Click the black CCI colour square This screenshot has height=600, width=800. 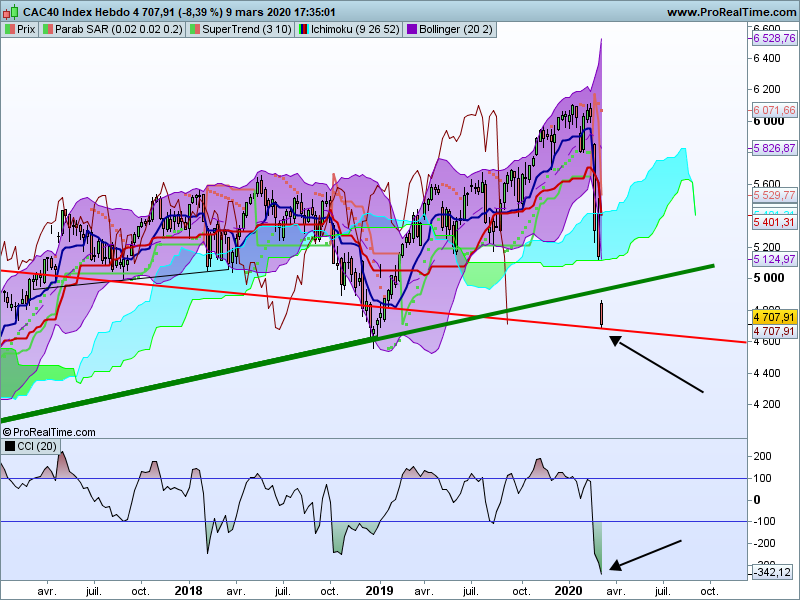click(x=10, y=446)
